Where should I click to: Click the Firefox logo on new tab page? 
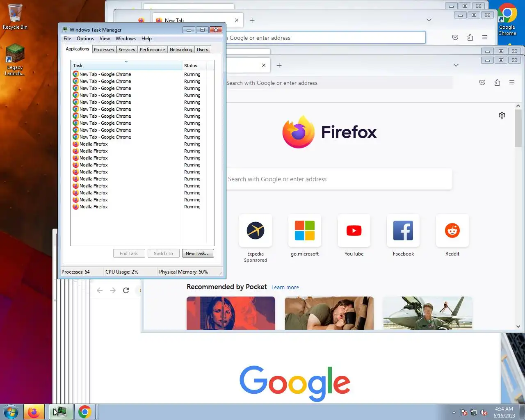(329, 132)
